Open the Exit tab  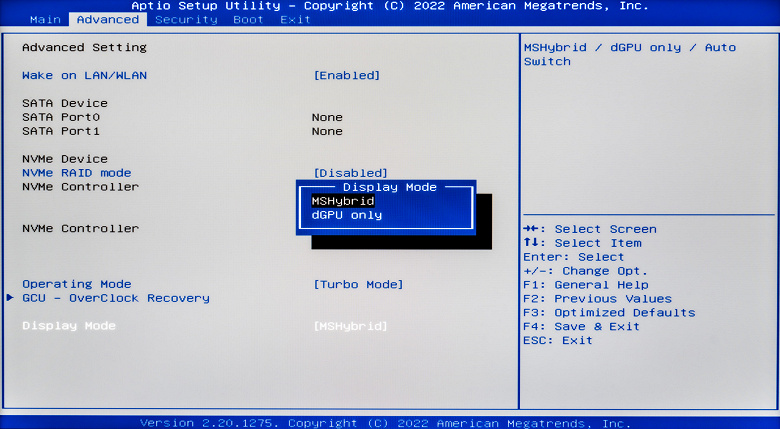coord(295,20)
